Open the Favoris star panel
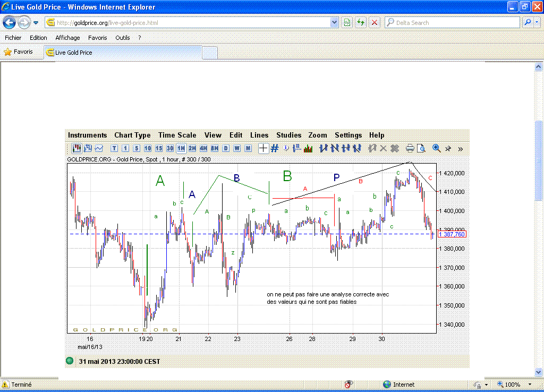 click(x=18, y=52)
